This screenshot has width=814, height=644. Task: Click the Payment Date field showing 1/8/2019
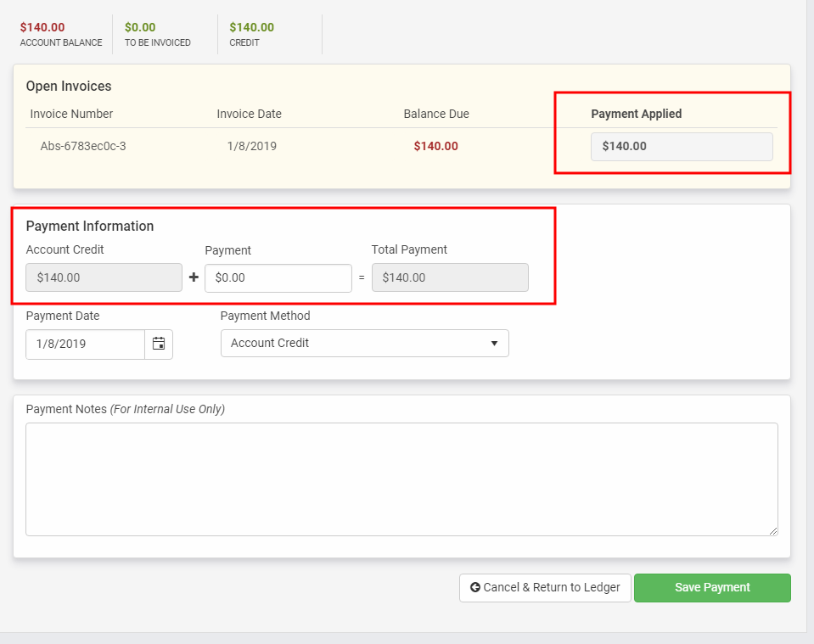[x=85, y=344]
